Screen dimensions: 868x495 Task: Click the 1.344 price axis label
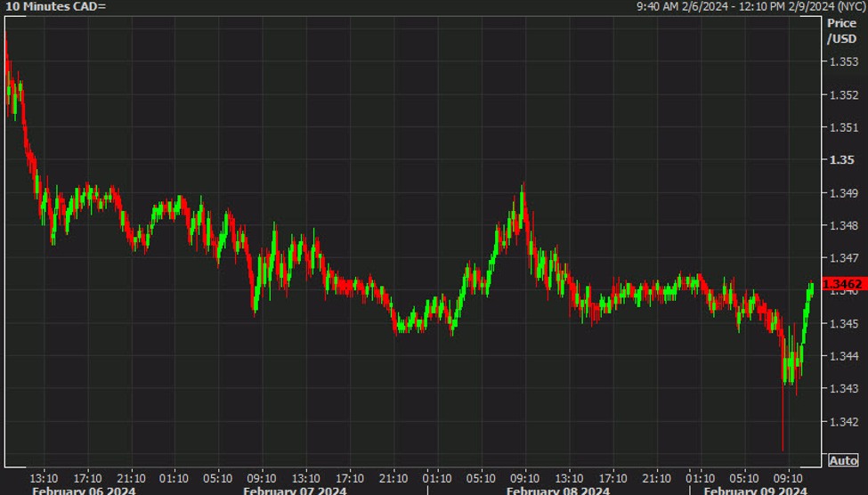[844, 356]
